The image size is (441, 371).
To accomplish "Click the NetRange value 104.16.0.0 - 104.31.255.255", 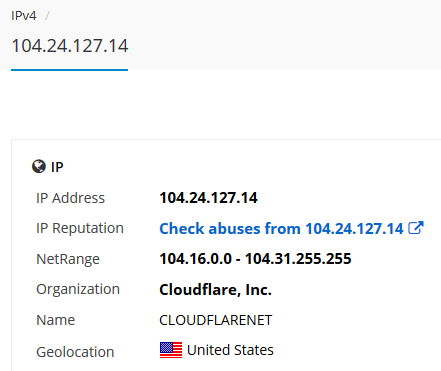I will click(255, 259).
